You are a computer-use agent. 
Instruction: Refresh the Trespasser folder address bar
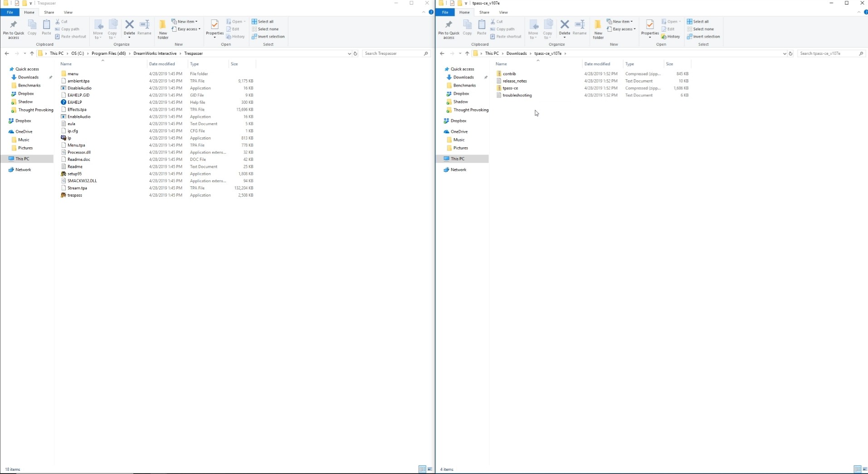(356, 53)
